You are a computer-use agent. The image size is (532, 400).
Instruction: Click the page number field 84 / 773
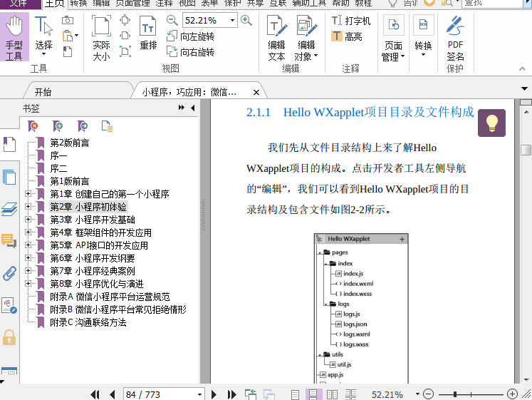tap(160, 394)
